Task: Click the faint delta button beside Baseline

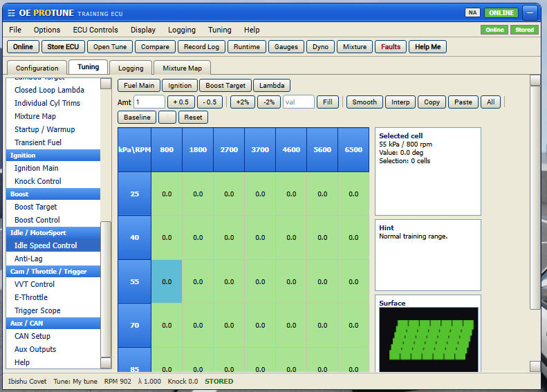Action: click(x=167, y=117)
